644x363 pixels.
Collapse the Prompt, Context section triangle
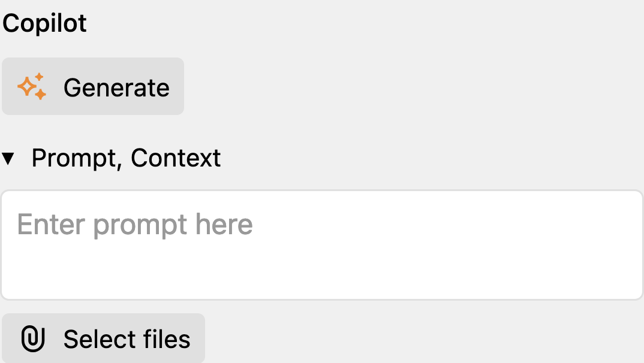8,158
